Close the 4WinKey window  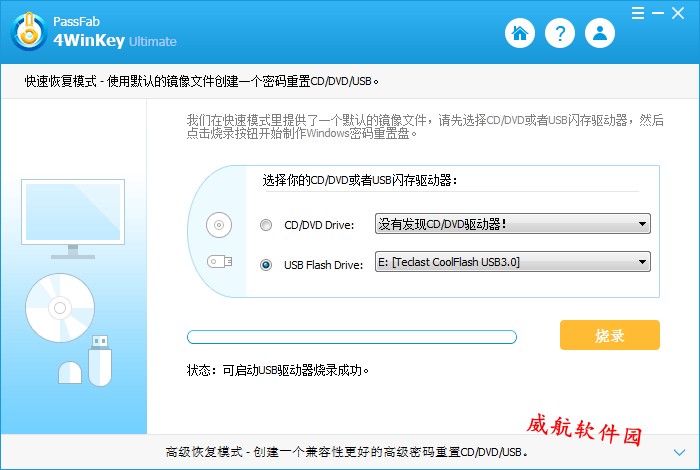tap(678, 13)
